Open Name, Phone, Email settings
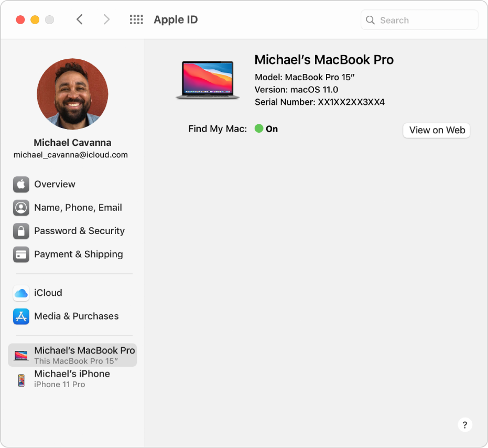 click(78, 207)
